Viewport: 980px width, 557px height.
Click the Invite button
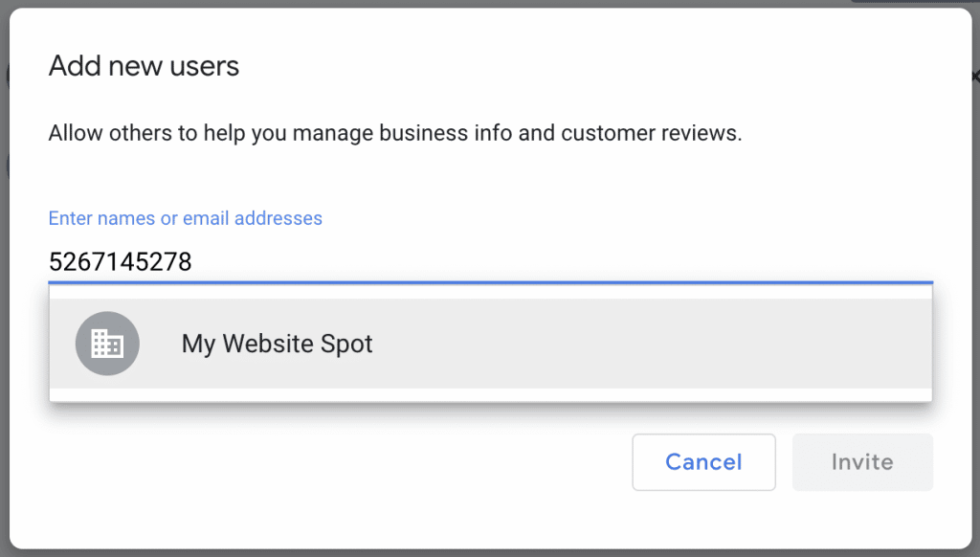862,462
